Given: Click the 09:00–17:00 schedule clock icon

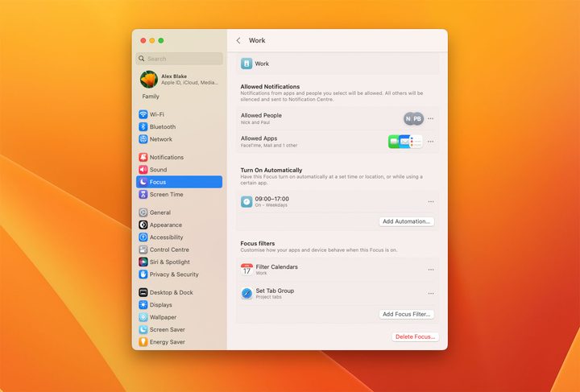Looking at the screenshot, I should point(246,202).
